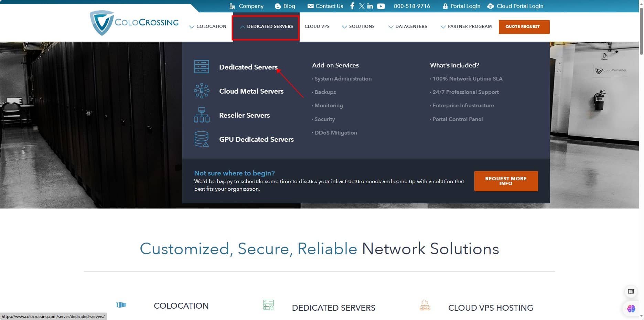This screenshot has width=644, height=320.
Task: Click the Colocation section icon below
Action: [x=121, y=305]
